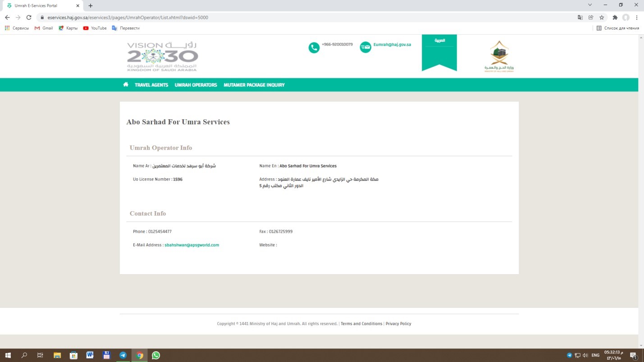
Task: Click the green email envelope icon
Action: (365, 47)
